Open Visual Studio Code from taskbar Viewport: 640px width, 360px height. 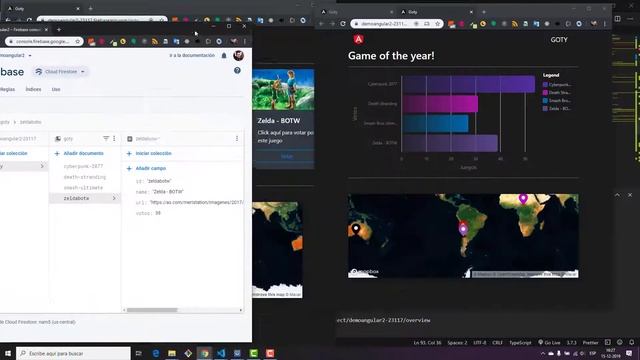221,353
